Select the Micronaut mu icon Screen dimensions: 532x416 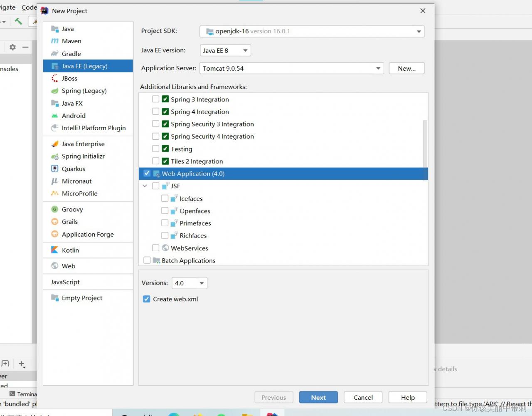[54, 181]
